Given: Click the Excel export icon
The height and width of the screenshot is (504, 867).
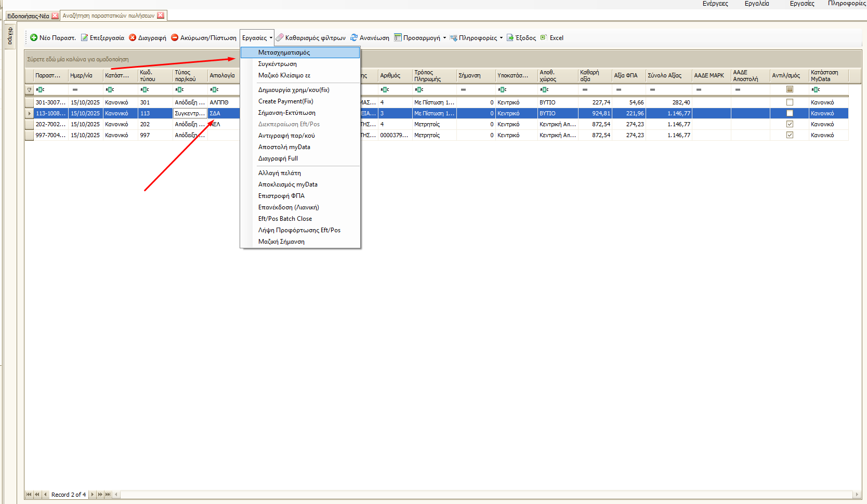Looking at the screenshot, I should pyautogui.click(x=544, y=37).
